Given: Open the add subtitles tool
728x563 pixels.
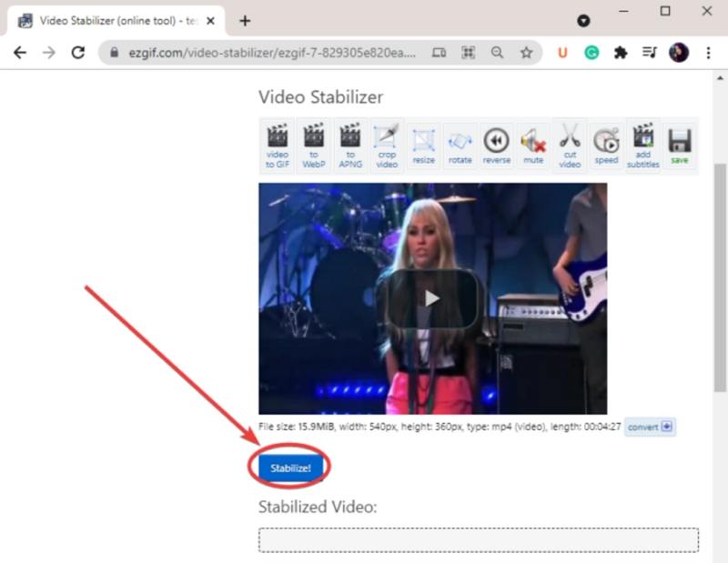Looking at the screenshot, I should tap(642, 146).
